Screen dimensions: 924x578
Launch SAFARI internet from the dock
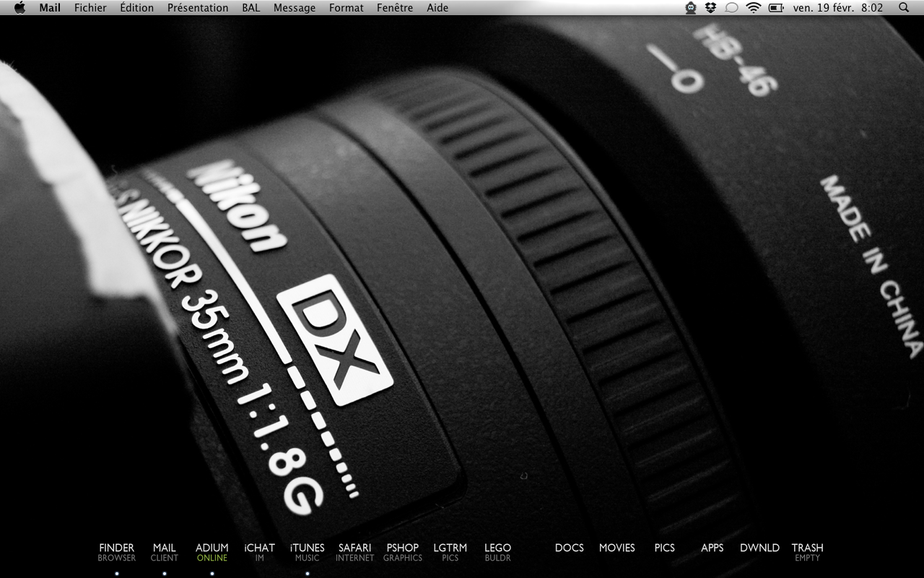coord(355,553)
